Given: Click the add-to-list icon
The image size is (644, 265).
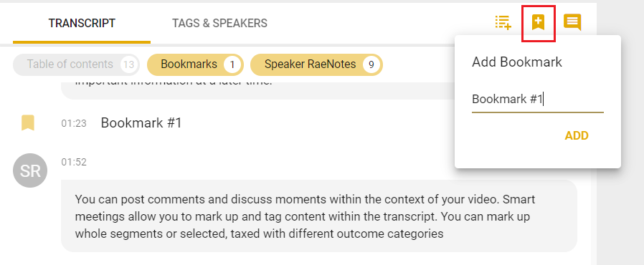Looking at the screenshot, I should pos(503,23).
